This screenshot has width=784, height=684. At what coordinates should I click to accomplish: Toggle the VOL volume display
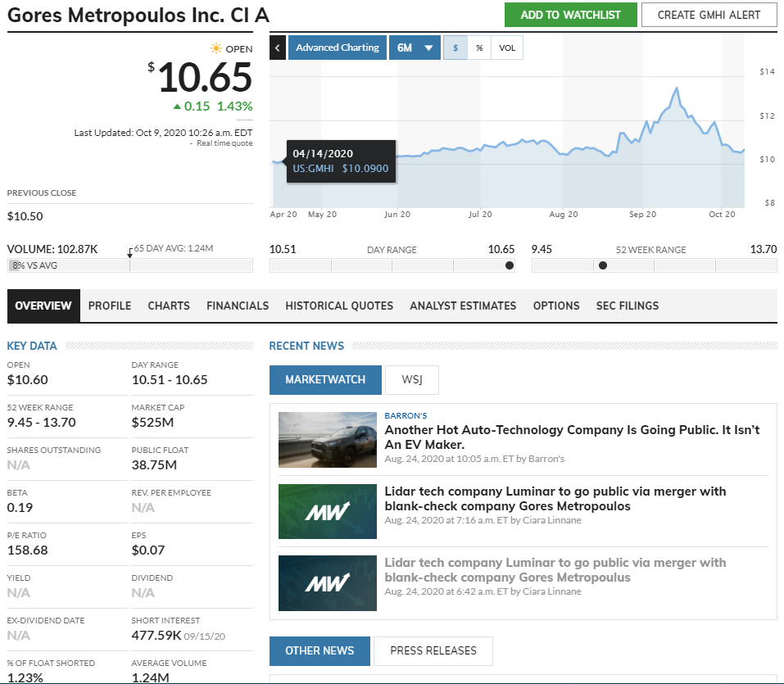coord(507,48)
